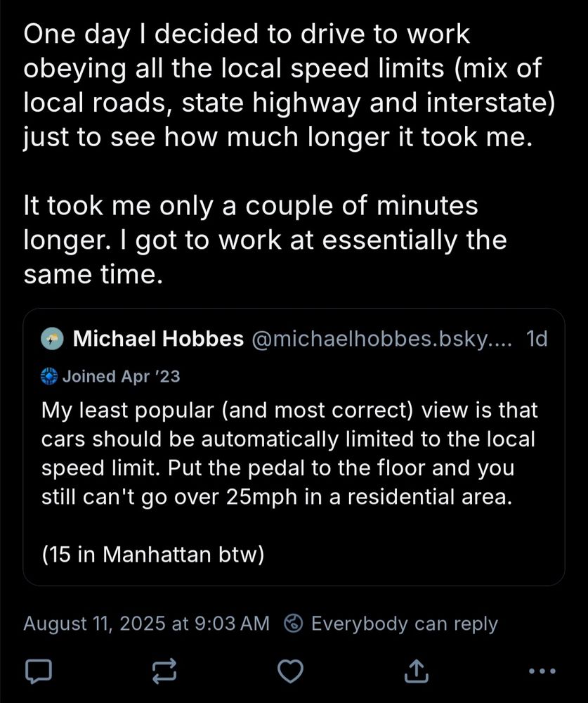Screen dimensions: 588x703
Task: Click the August 11 2025 timestamp
Action: click(x=145, y=623)
